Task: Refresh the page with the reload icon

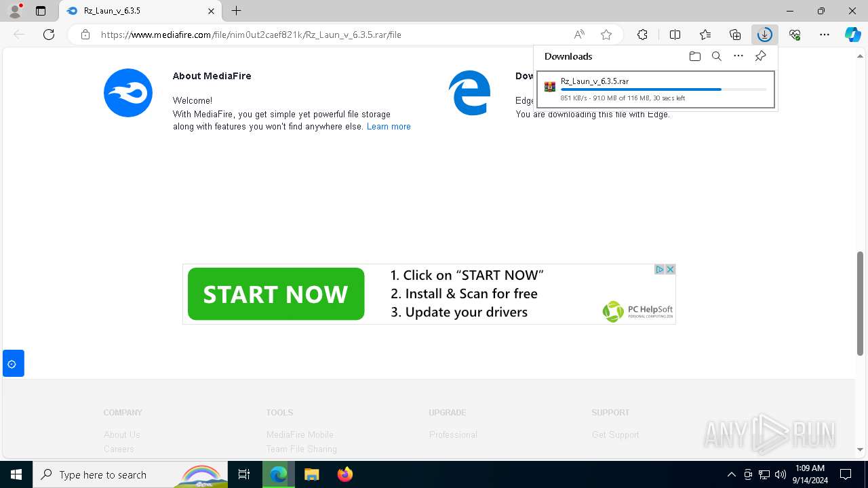Action: 49,35
